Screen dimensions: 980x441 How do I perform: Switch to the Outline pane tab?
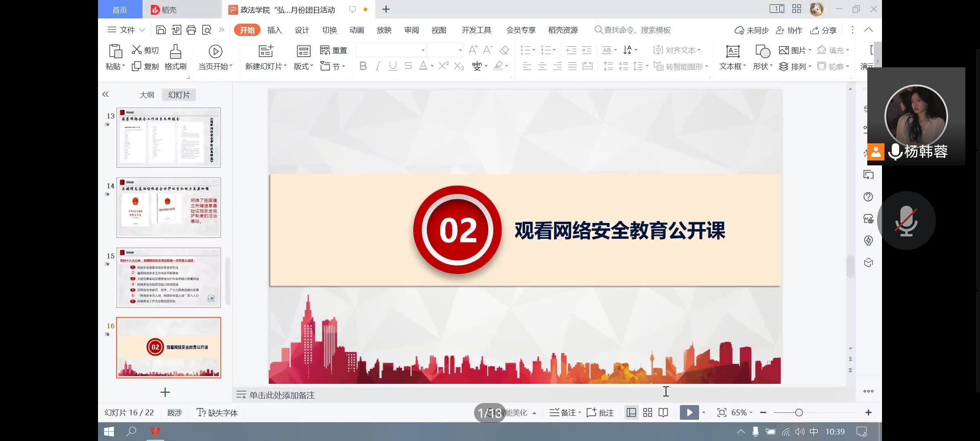coord(147,95)
